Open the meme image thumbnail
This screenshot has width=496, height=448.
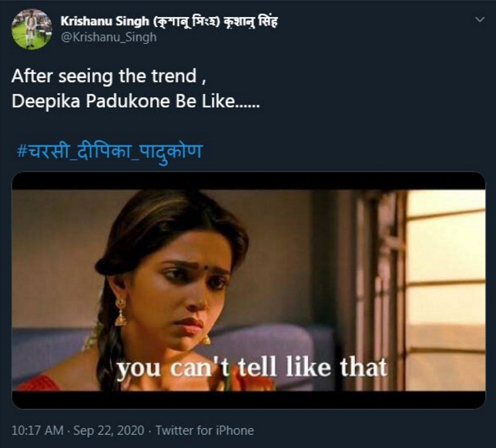pos(248,289)
